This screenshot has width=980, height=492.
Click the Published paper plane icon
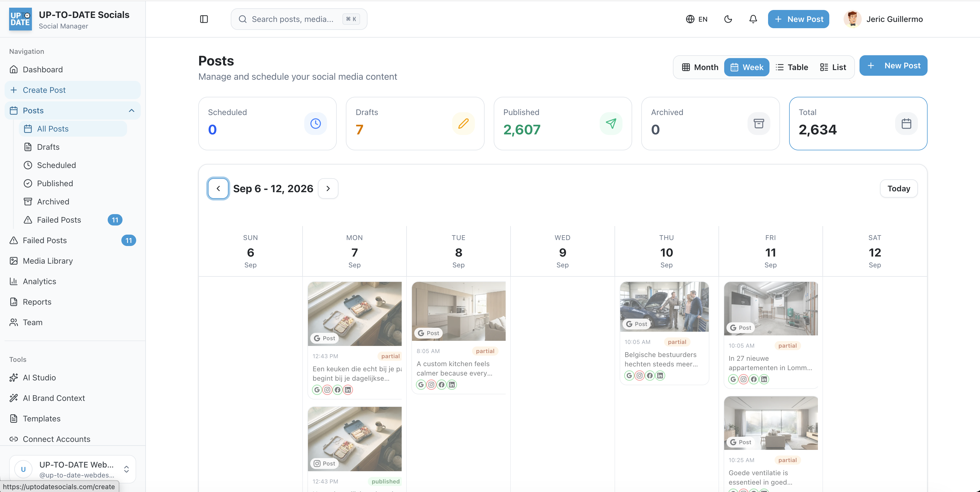click(611, 124)
